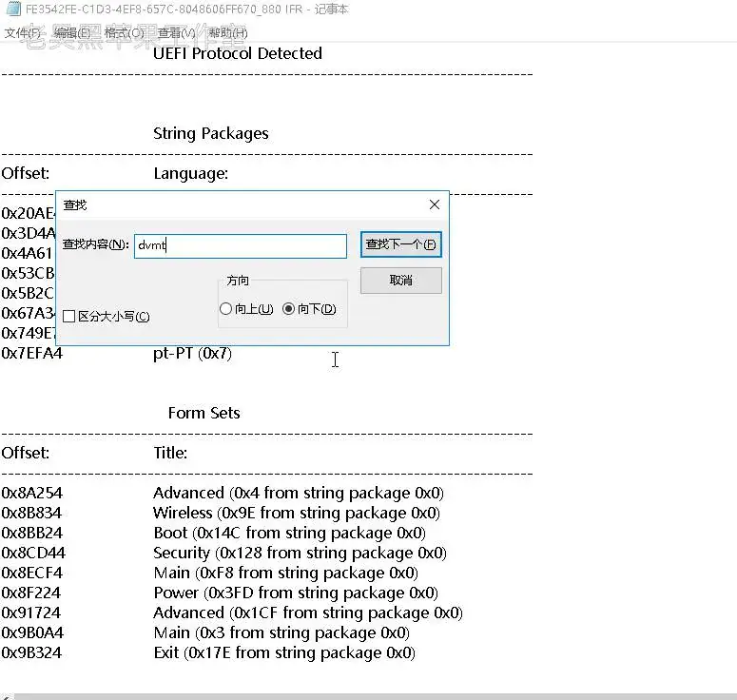
Task: Click 'Security (0x128 from string package 0x0)' line
Action: pyautogui.click(x=300, y=553)
